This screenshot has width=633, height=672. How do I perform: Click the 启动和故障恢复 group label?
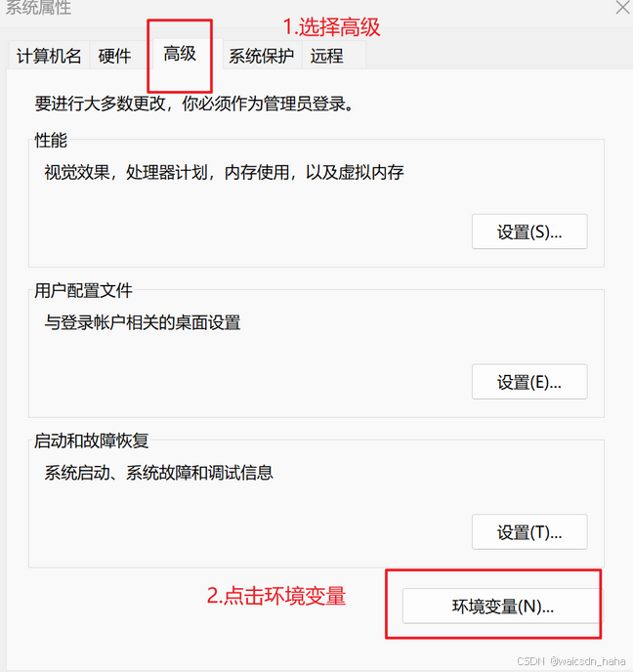[91, 441]
